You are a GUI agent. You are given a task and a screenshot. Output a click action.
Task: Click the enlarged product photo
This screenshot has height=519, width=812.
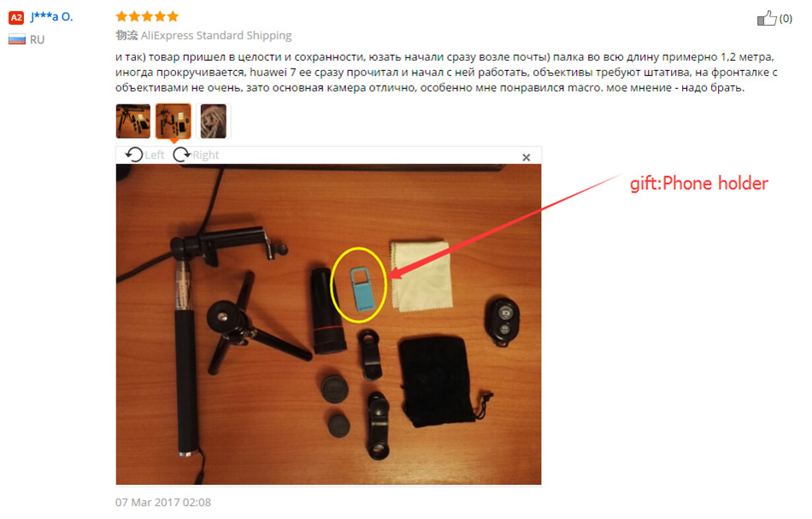coord(328,324)
